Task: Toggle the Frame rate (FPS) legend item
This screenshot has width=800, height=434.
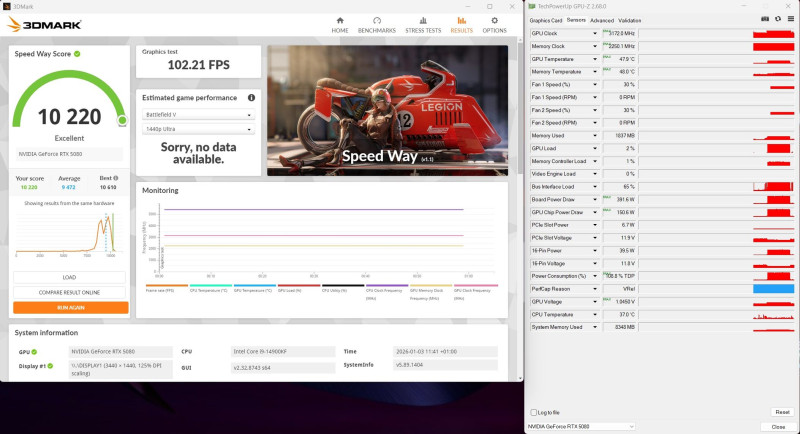Action: coord(166,288)
